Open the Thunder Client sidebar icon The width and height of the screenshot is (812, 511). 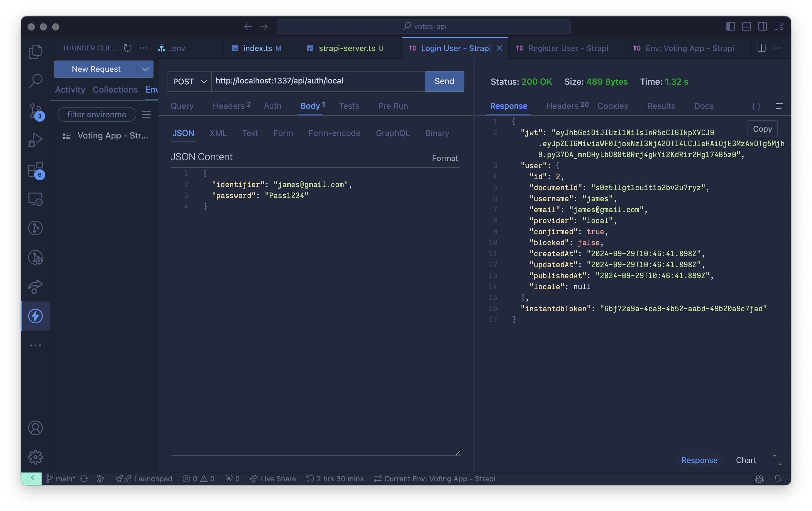coord(35,315)
